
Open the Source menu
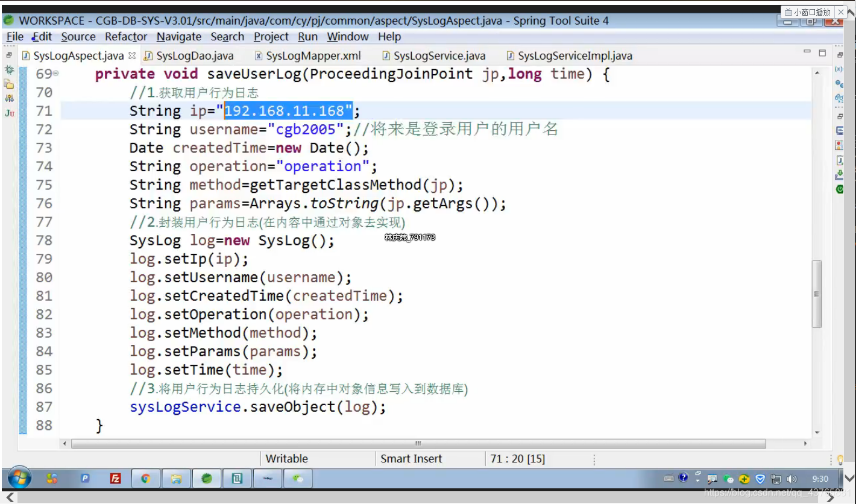(78, 37)
